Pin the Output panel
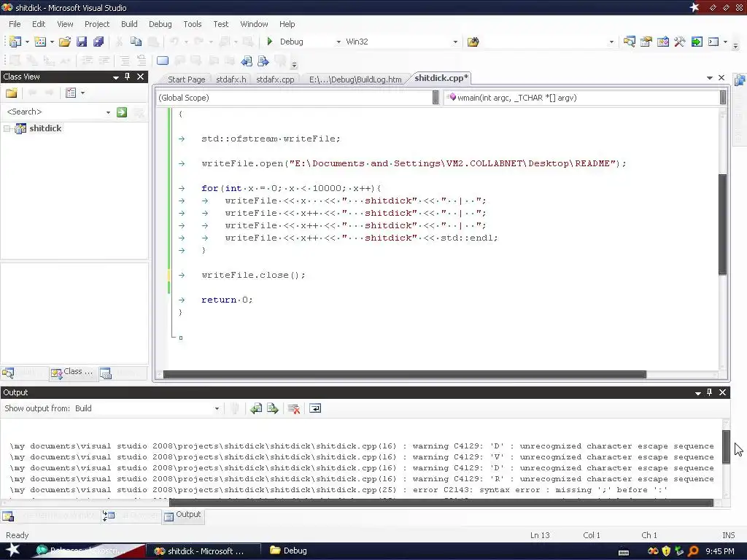This screenshot has width=747, height=560. coord(709,392)
